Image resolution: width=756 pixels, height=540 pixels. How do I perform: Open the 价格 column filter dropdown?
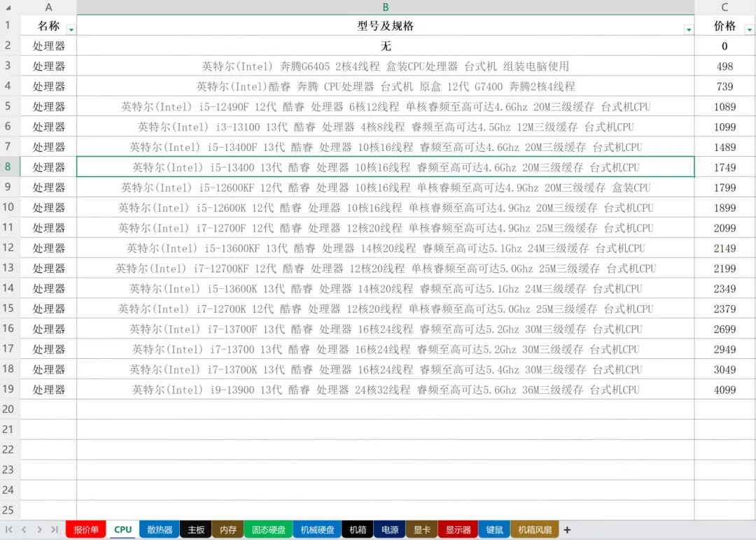point(749,30)
